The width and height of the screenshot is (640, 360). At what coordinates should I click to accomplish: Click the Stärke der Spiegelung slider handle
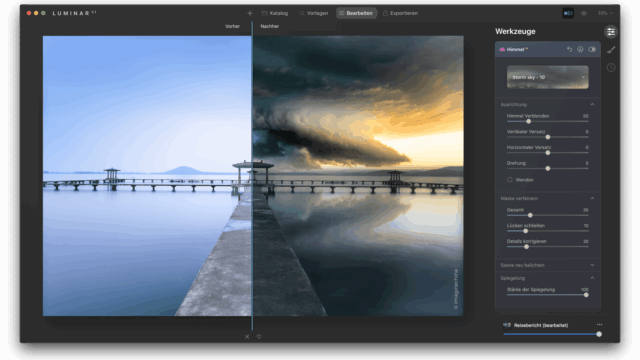(x=586, y=295)
